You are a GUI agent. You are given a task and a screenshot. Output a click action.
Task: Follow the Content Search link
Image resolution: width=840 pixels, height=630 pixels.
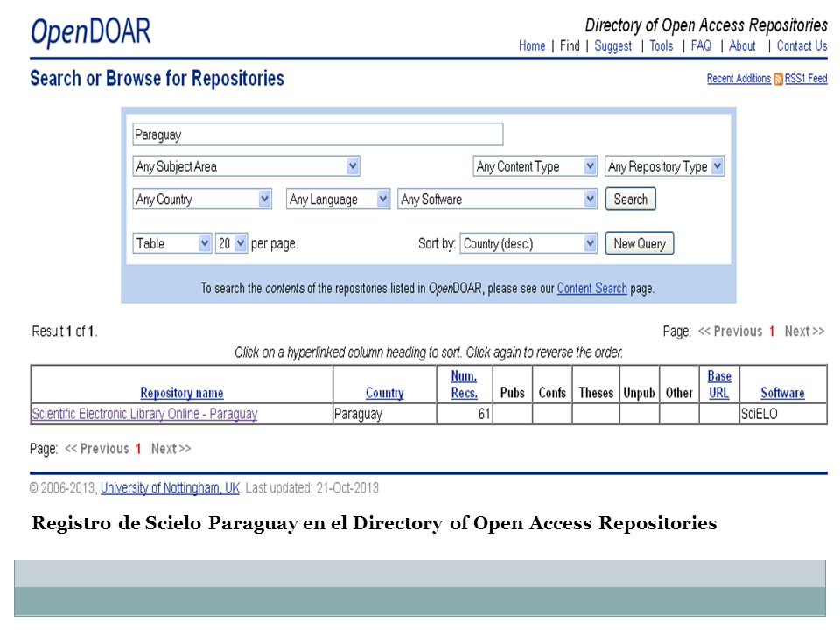point(592,288)
